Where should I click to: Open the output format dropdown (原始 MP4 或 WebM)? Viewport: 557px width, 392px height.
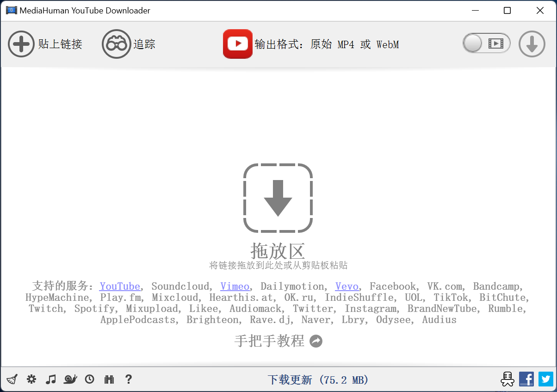pos(327,44)
